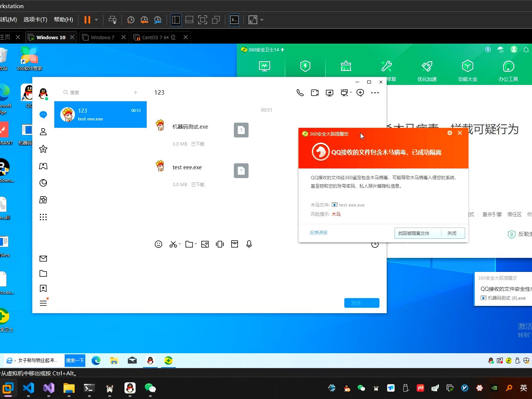Pause the virtual machine with orange pause button
This screenshot has height=399, width=532.
87,20
